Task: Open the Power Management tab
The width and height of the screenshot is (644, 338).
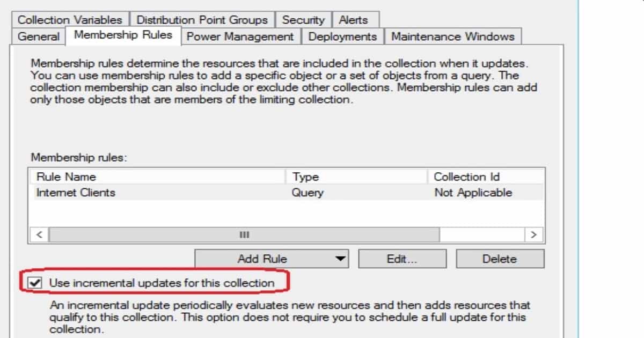Action: (240, 36)
